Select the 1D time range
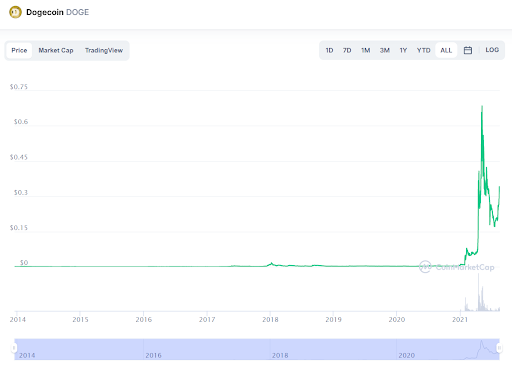 (x=329, y=50)
